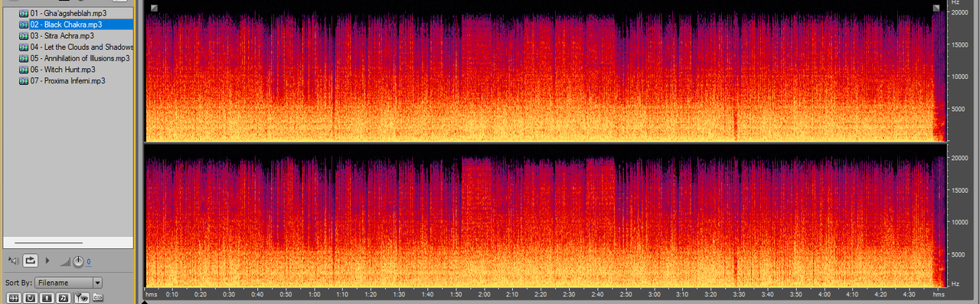Adjust the preview volume knob

[x=78, y=262]
